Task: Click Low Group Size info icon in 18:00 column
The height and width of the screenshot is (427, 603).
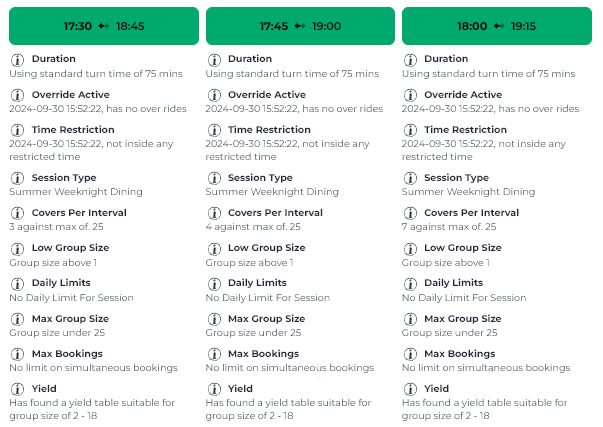Action: click(x=410, y=249)
